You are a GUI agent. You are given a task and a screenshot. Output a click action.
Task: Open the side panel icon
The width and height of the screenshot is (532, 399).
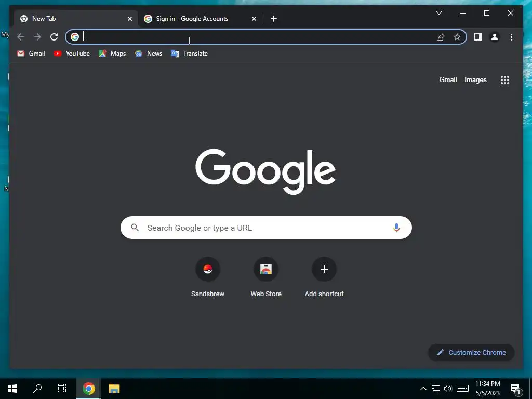point(478,37)
